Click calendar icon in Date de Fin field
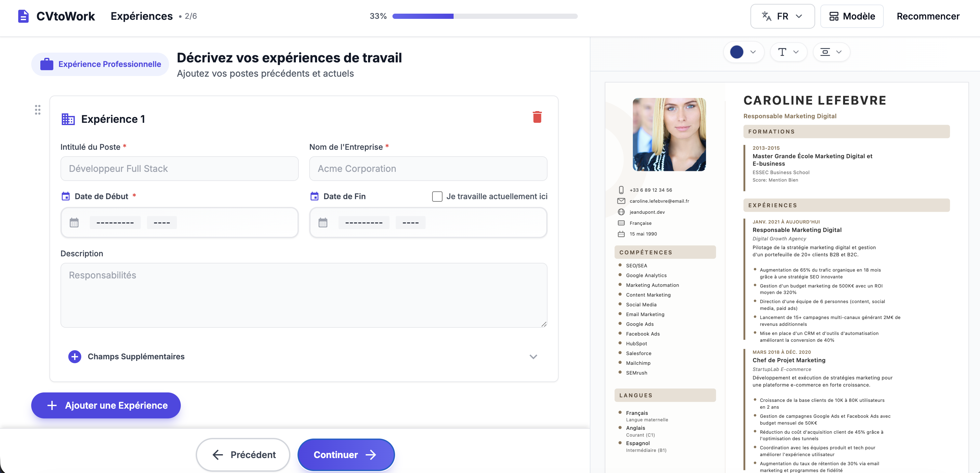Image resolution: width=980 pixels, height=473 pixels. tap(323, 223)
